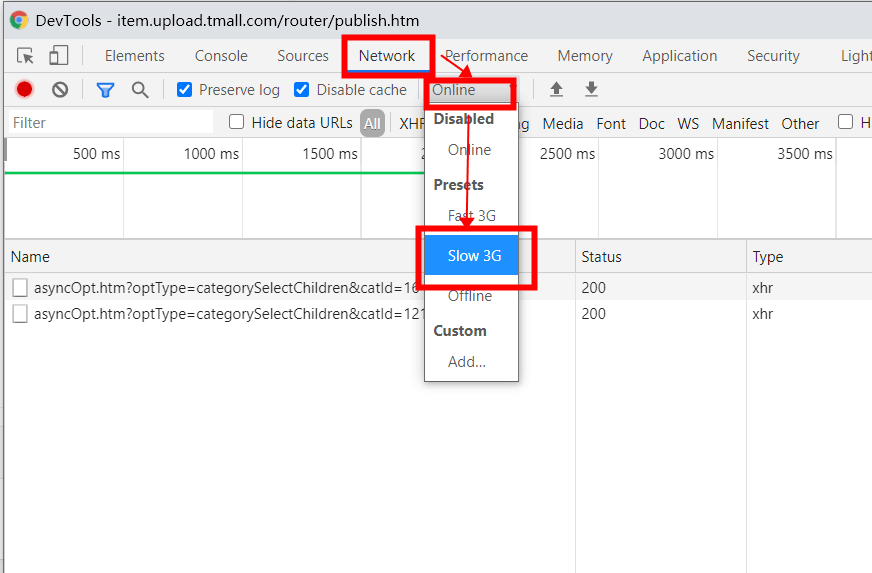The image size is (872, 573).
Task: Focus the Filter text field
Action: (111, 122)
